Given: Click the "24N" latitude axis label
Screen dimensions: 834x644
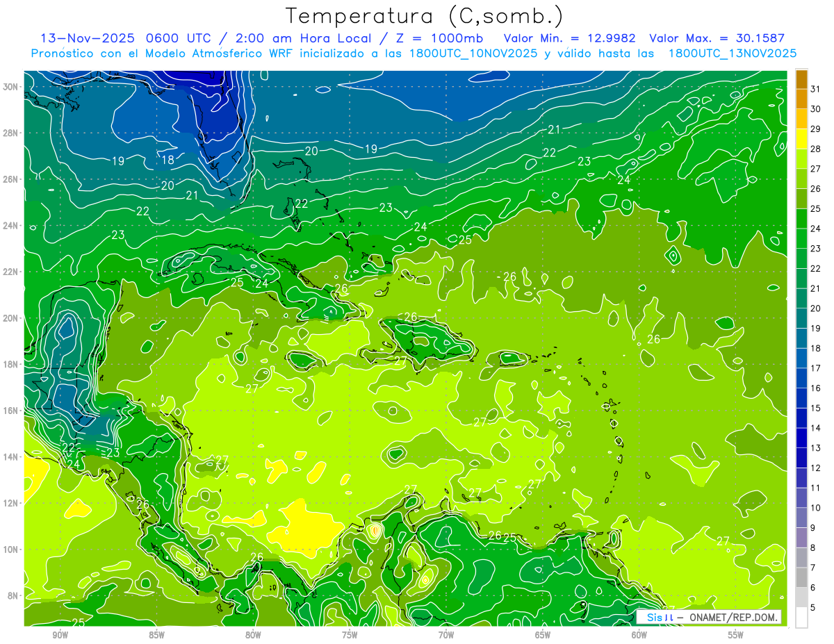Looking at the screenshot, I should point(11,225).
